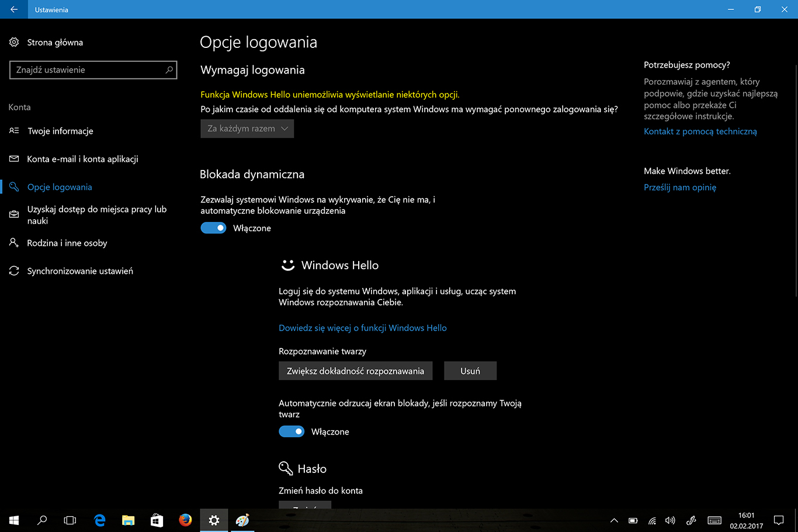This screenshot has width=798, height=532.
Task: Show hidden tray icons chevron
Action: point(614,520)
